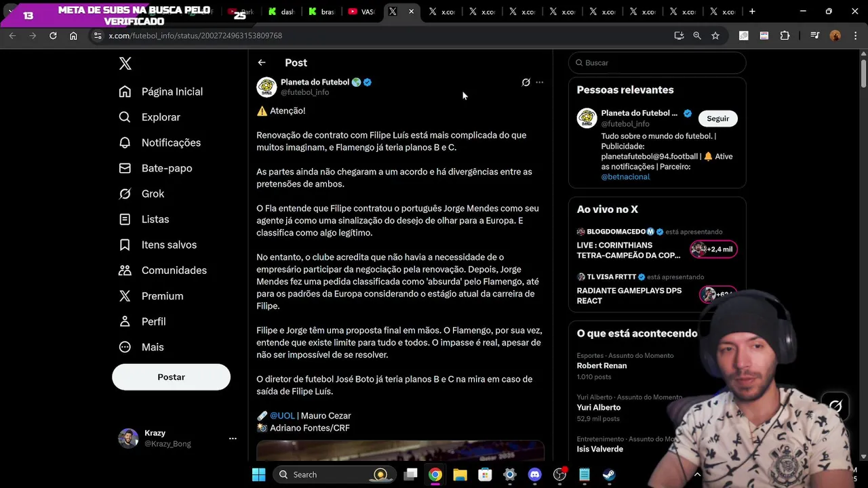Open Radiante Gameplays DPS React live
The width and height of the screenshot is (868, 488).
click(x=629, y=296)
